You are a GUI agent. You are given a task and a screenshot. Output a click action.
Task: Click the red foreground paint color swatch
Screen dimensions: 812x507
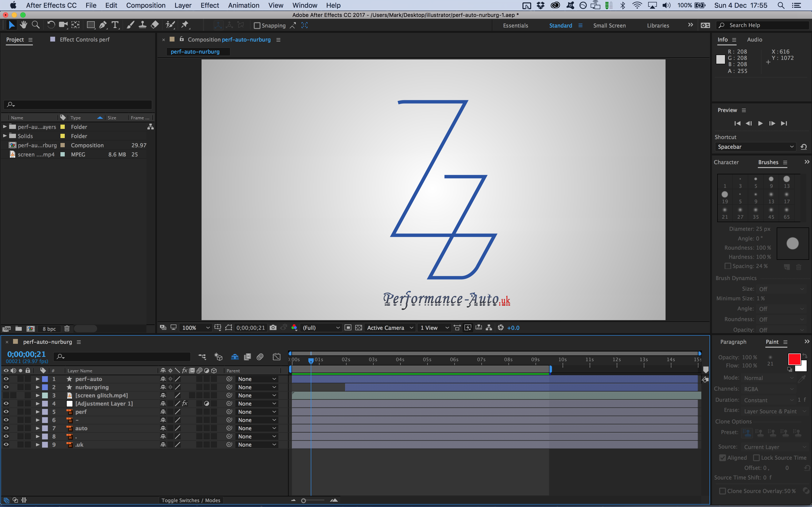click(794, 359)
